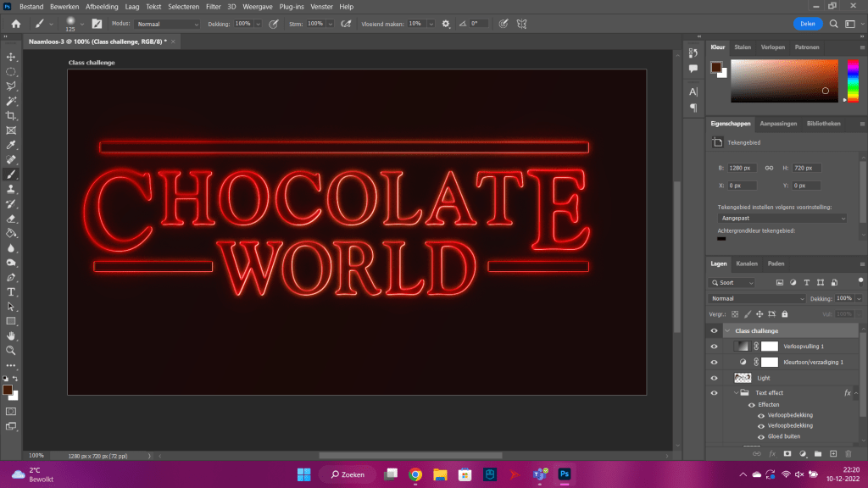Activate the Zoom tool

tap(11, 350)
